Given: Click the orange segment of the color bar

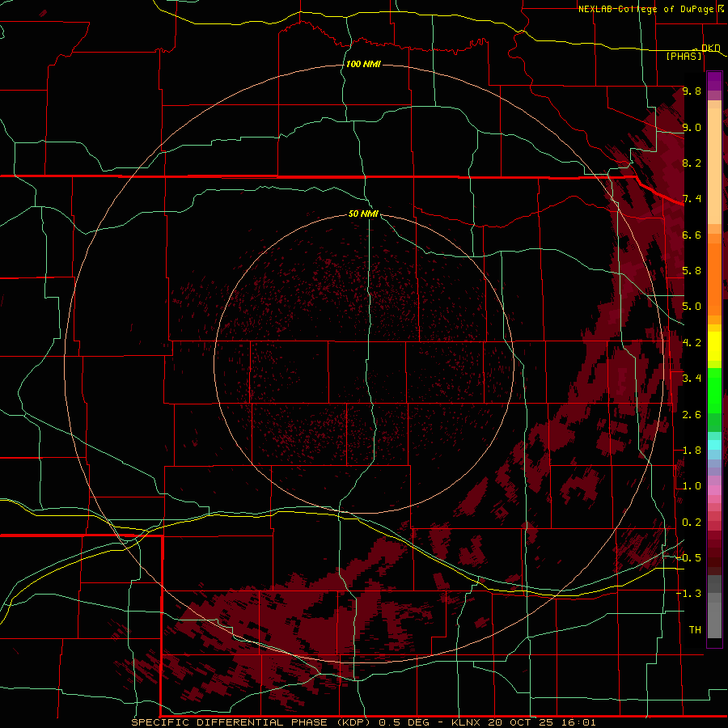Looking at the screenshot, I should click(714, 274).
